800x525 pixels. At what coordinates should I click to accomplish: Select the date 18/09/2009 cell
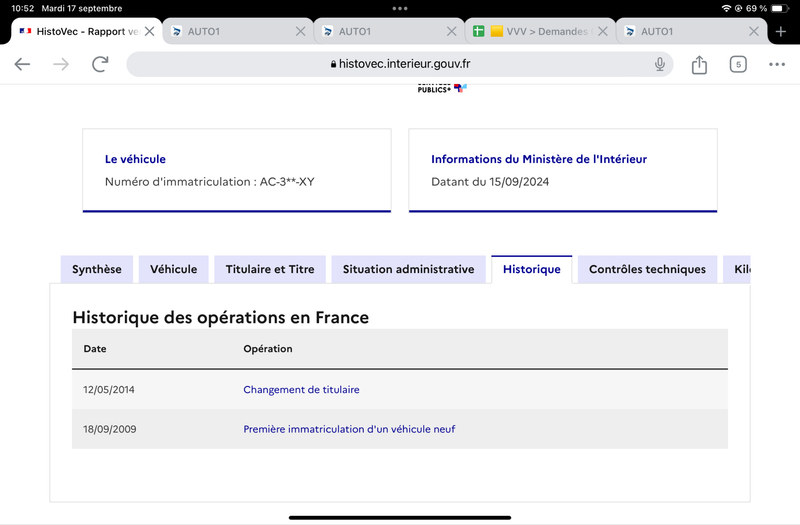pyautogui.click(x=110, y=429)
